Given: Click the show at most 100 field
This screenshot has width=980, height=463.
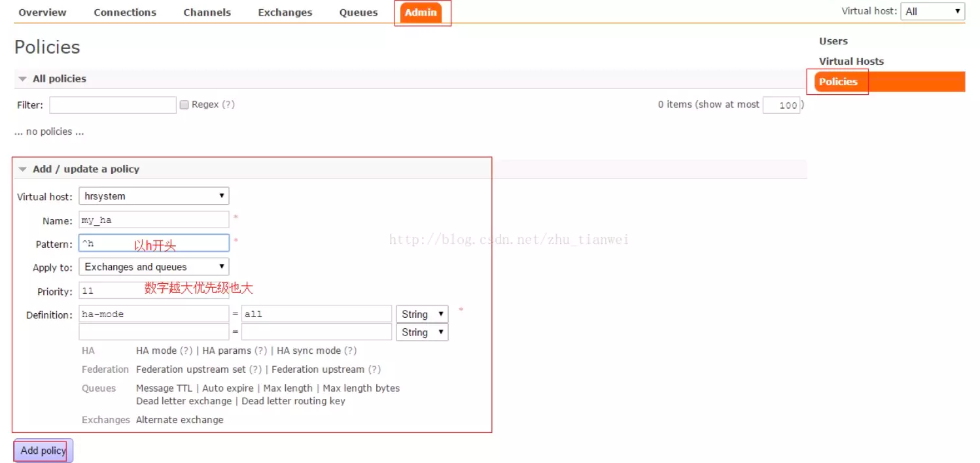Looking at the screenshot, I should click(x=781, y=105).
